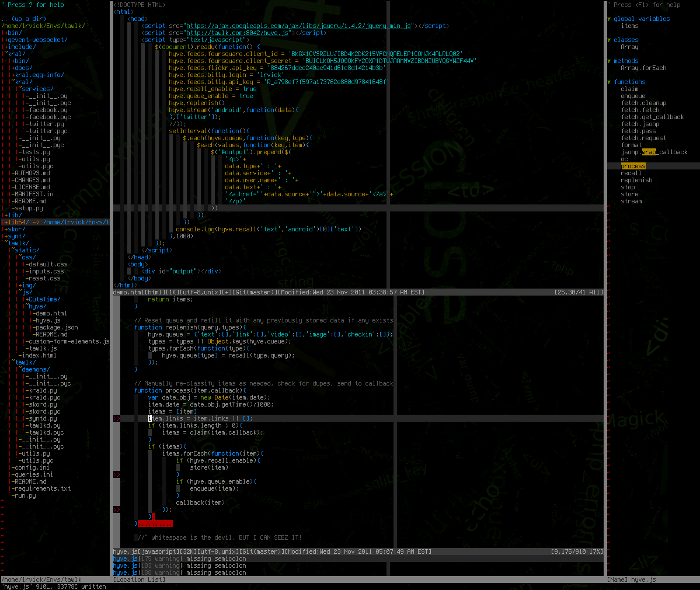Collapse the ~daemons/ folder

[x=34, y=369]
